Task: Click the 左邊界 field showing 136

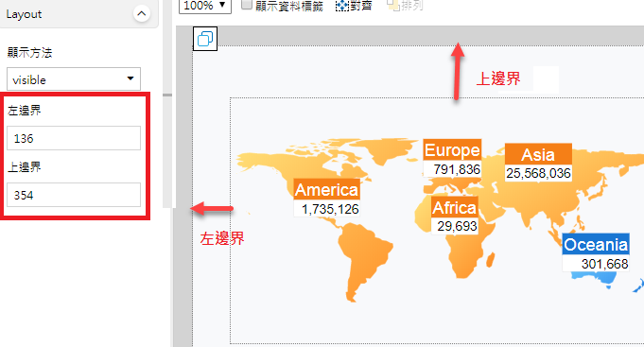Action: tap(74, 138)
